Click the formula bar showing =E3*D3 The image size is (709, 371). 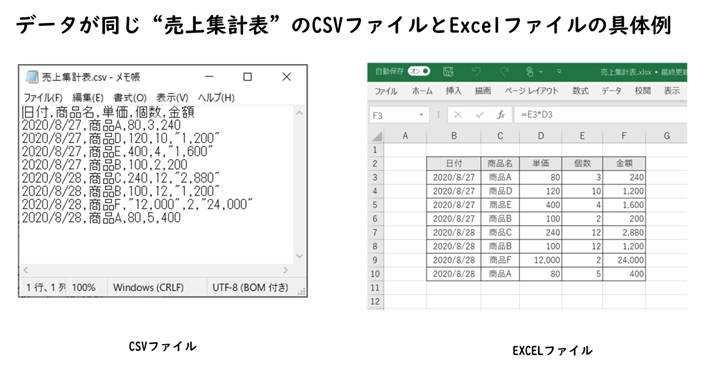tap(601, 115)
